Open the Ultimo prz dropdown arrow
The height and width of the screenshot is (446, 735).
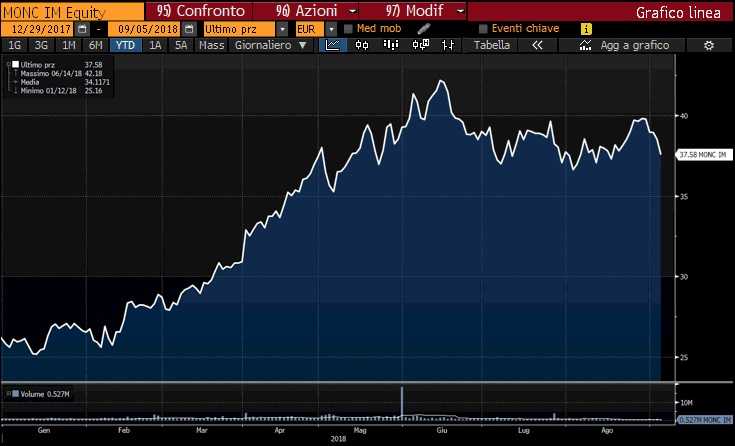(x=282, y=29)
